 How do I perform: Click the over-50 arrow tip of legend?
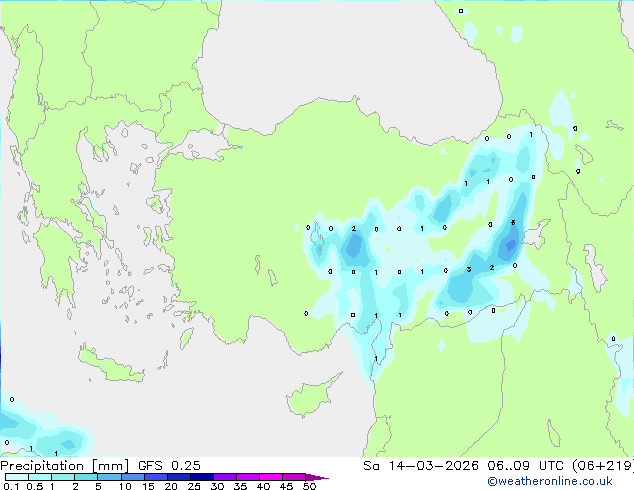[x=317, y=477]
